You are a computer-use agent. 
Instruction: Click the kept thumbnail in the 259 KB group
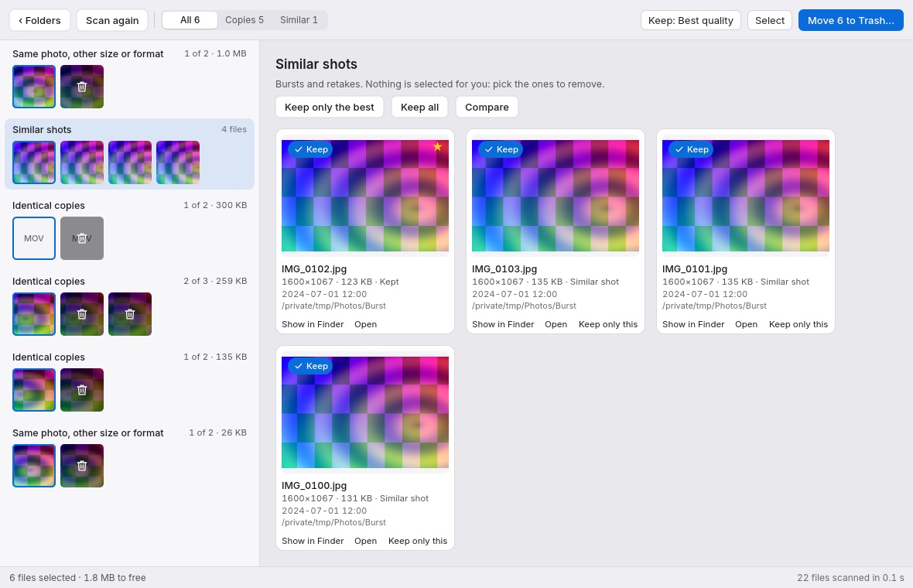point(34,314)
